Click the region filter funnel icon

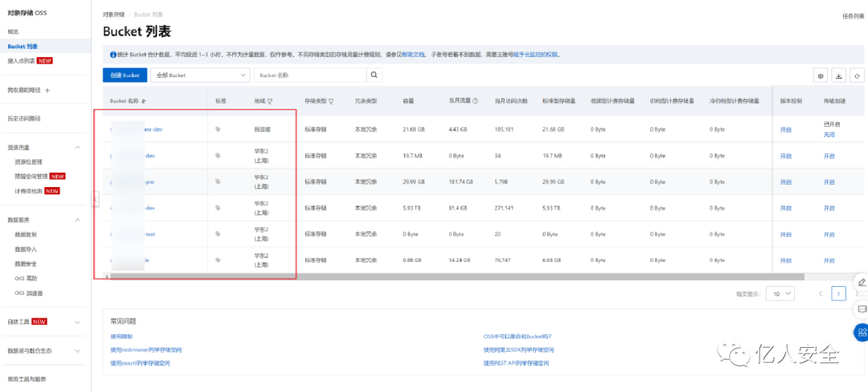coord(270,102)
